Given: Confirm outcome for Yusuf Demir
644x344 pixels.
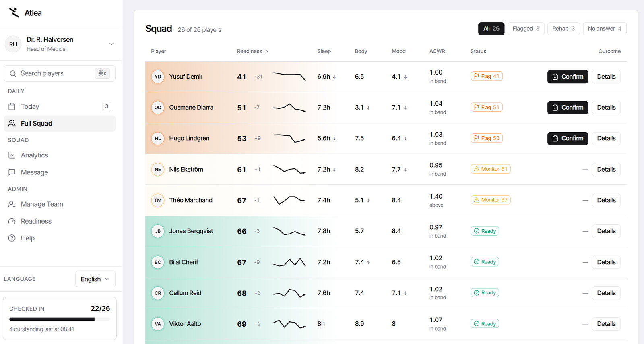Looking at the screenshot, I should (x=568, y=77).
